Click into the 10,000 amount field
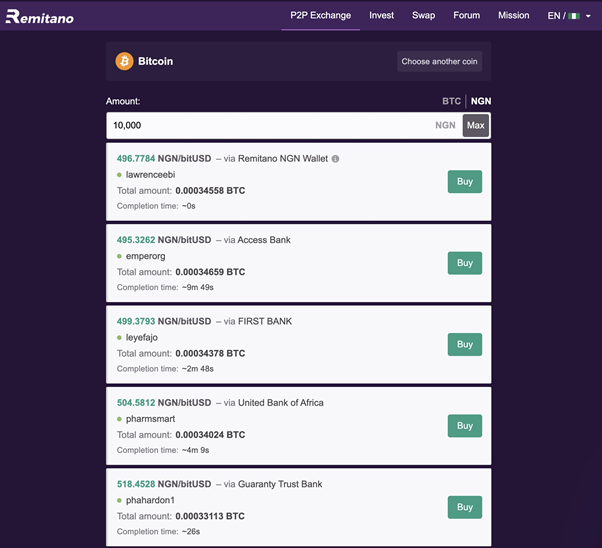602x548 pixels. tap(284, 125)
